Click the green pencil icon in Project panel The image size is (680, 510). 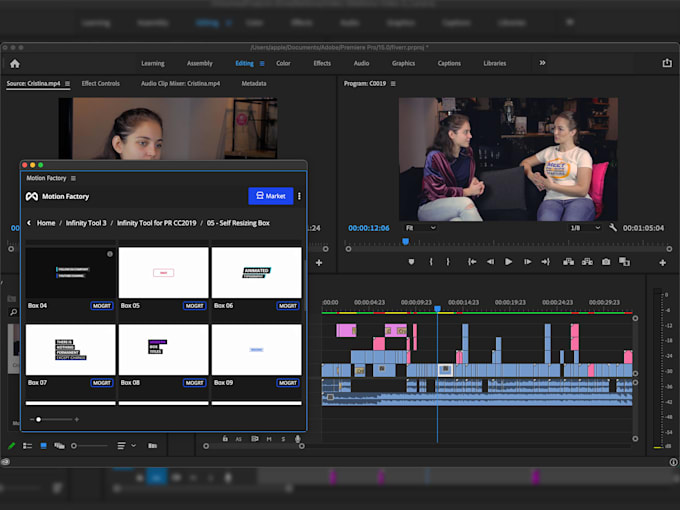(12, 445)
